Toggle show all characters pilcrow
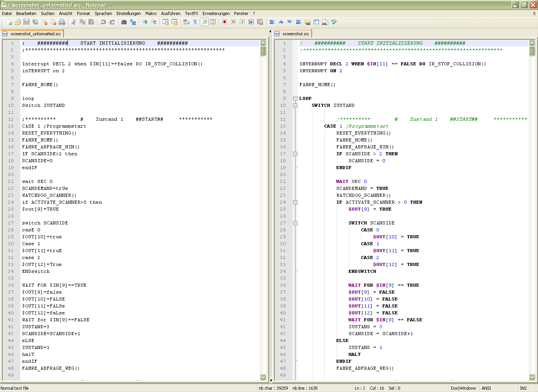The width and height of the screenshot is (538, 392). 195,22
